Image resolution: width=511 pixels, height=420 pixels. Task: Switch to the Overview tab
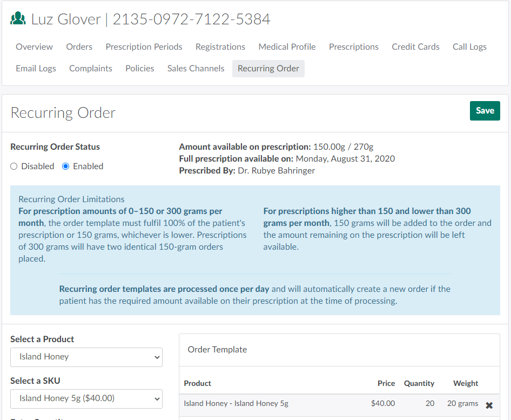tap(35, 47)
